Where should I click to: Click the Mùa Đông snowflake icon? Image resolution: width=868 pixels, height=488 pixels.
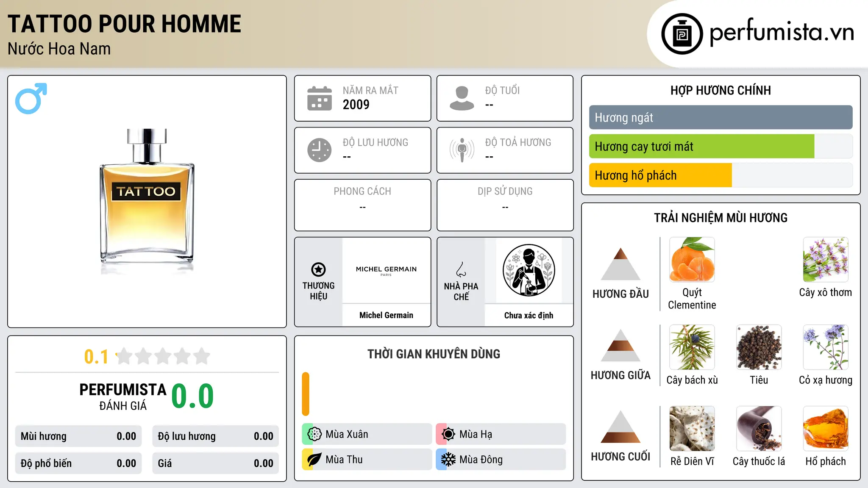(448, 460)
